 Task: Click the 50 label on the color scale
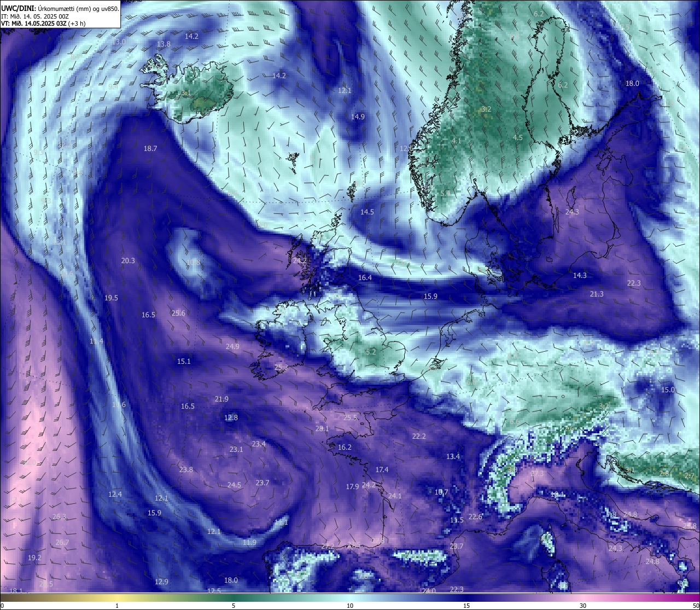(x=696, y=606)
